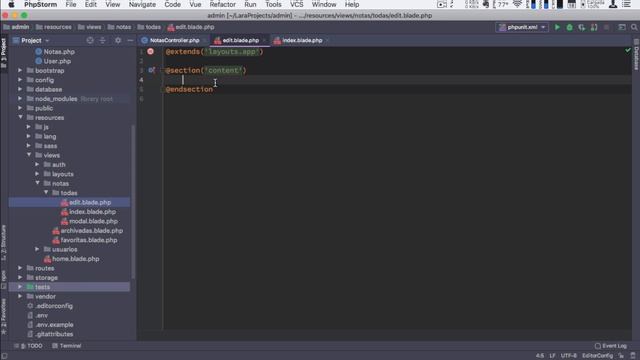Viewport: 640px width, 360px height.
Task: Open the Event Log
Action: (x=611, y=346)
